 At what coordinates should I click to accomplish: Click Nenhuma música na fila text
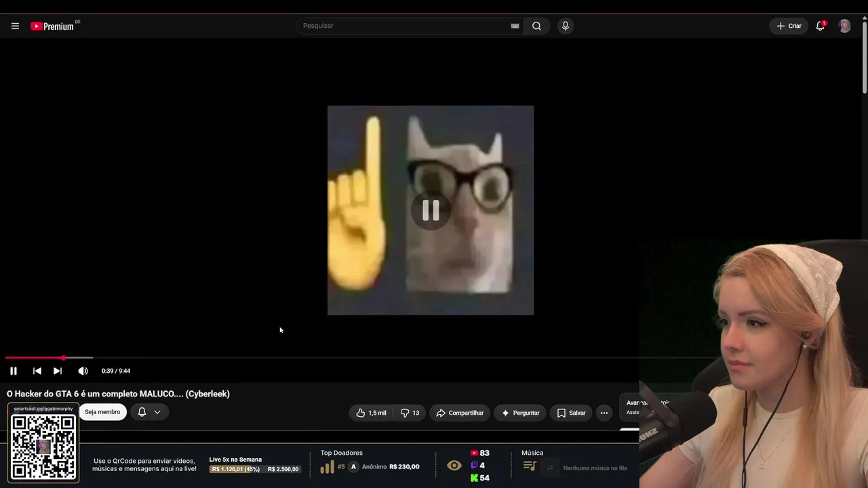point(595,468)
